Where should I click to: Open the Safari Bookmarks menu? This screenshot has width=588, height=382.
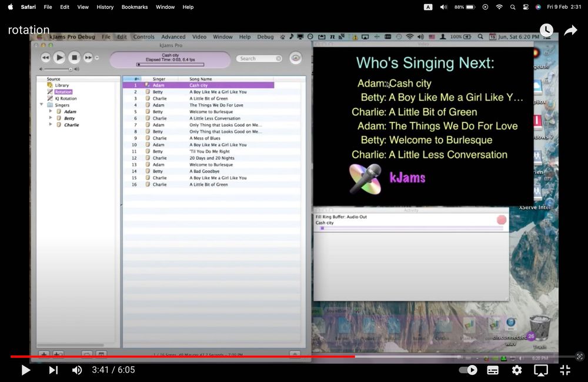(x=135, y=6)
